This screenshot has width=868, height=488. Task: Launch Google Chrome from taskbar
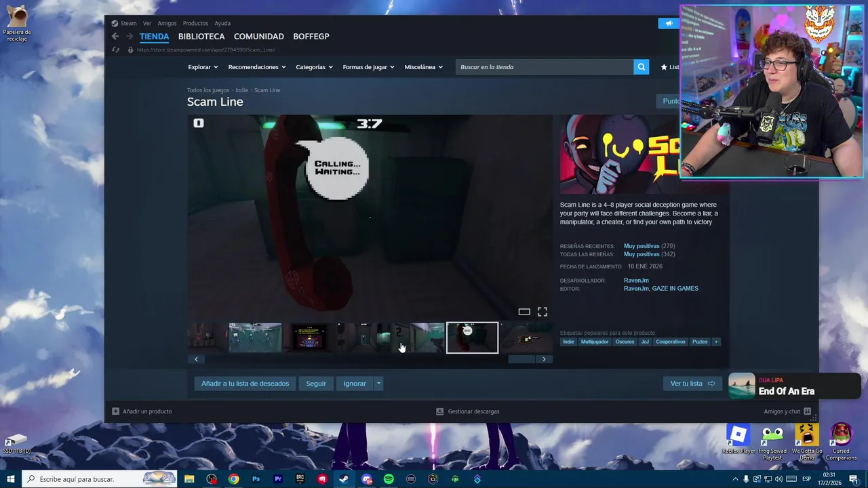point(233,479)
